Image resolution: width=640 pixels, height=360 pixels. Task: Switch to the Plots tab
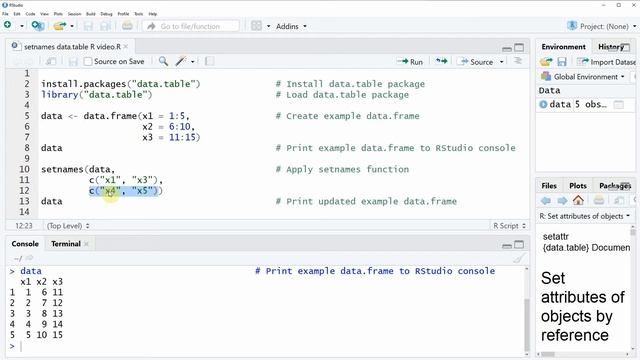pos(578,185)
